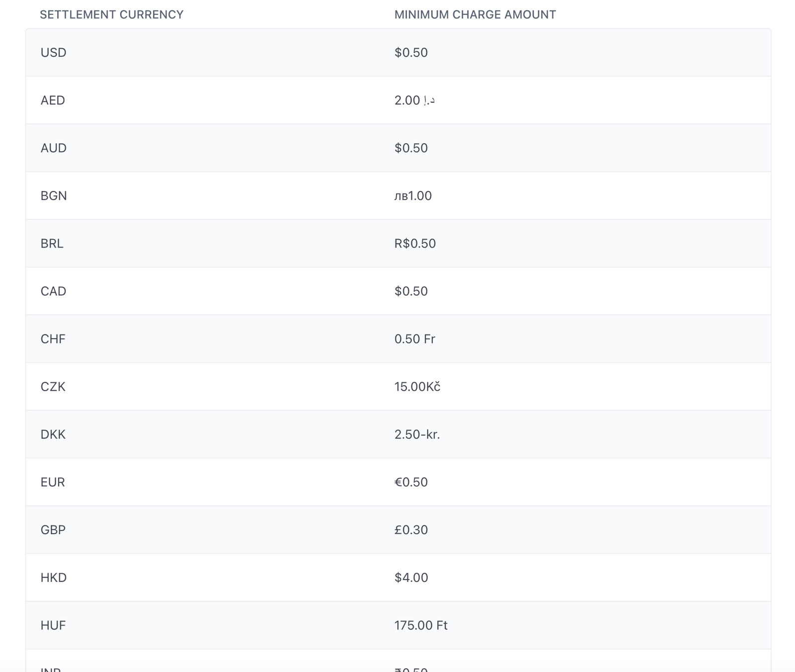Image resolution: width=795 pixels, height=672 pixels.
Task: Click the Minimum Charge Amount column header
Action: pos(475,15)
